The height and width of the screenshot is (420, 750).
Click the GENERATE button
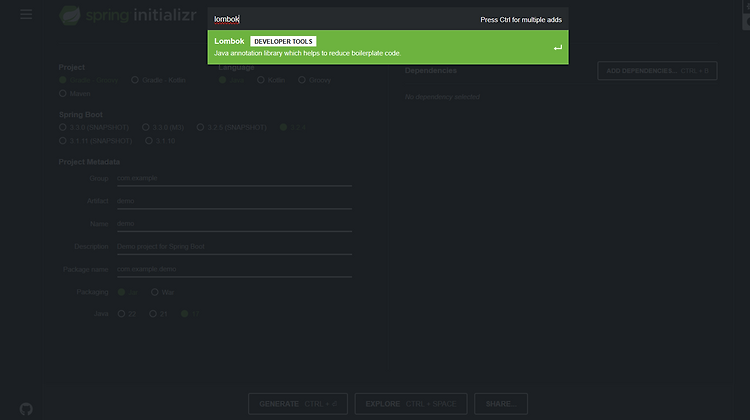tap(298, 404)
